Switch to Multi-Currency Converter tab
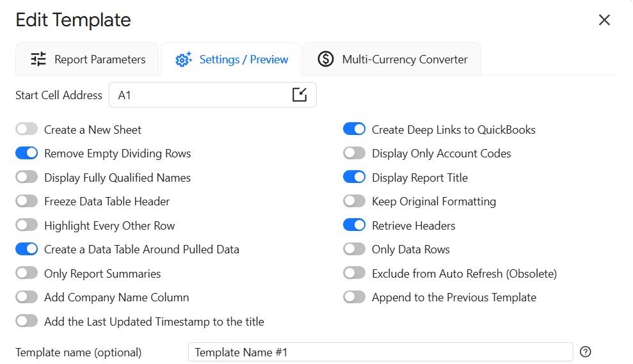This screenshot has width=633, height=364. click(x=392, y=59)
